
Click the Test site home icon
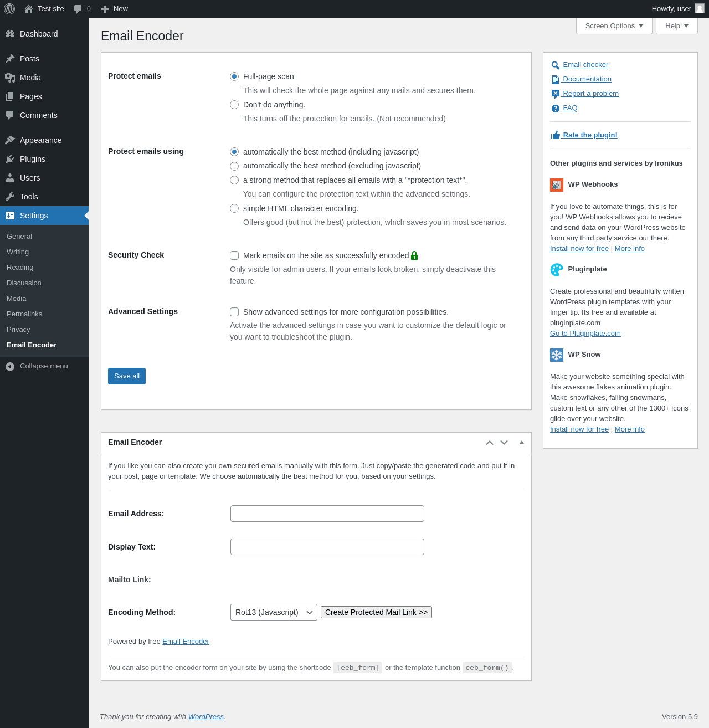tap(29, 9)
